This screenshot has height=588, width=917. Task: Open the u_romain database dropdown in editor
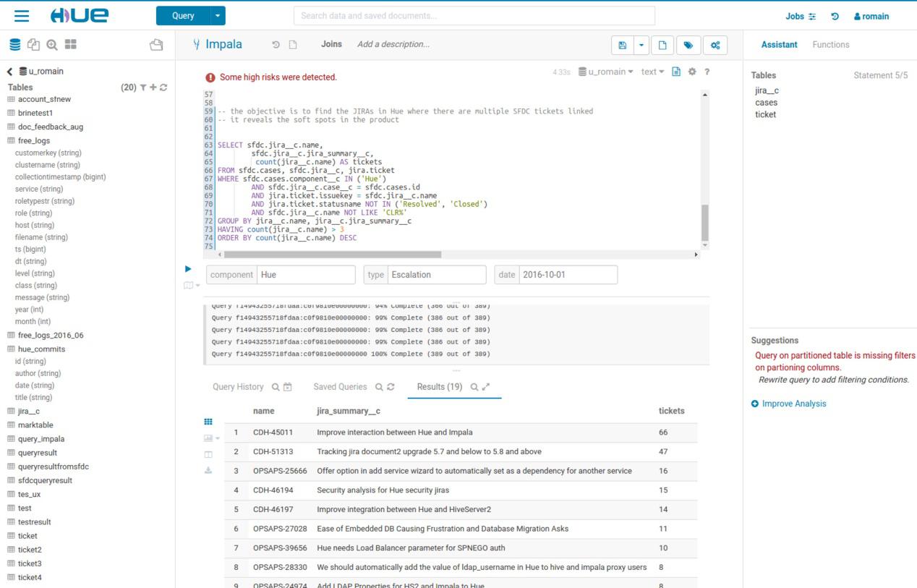click(x=606, y=72)
